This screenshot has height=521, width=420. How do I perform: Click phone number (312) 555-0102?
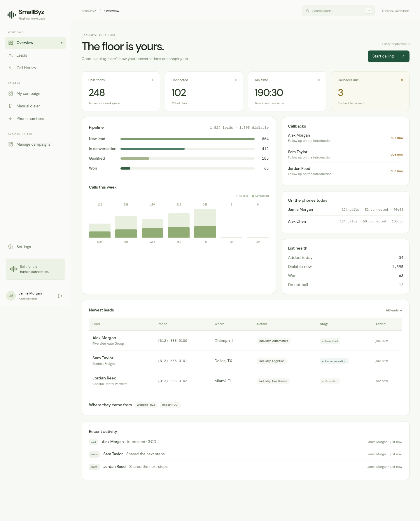[x=173, y=381]
